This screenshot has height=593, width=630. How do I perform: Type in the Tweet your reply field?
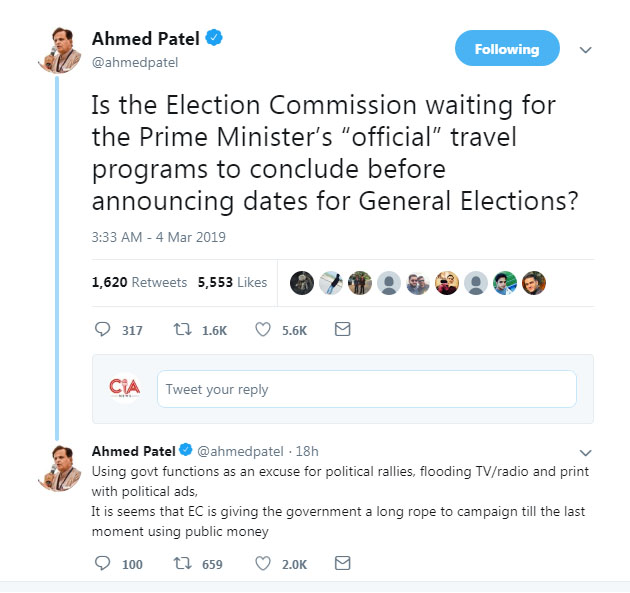366,389
